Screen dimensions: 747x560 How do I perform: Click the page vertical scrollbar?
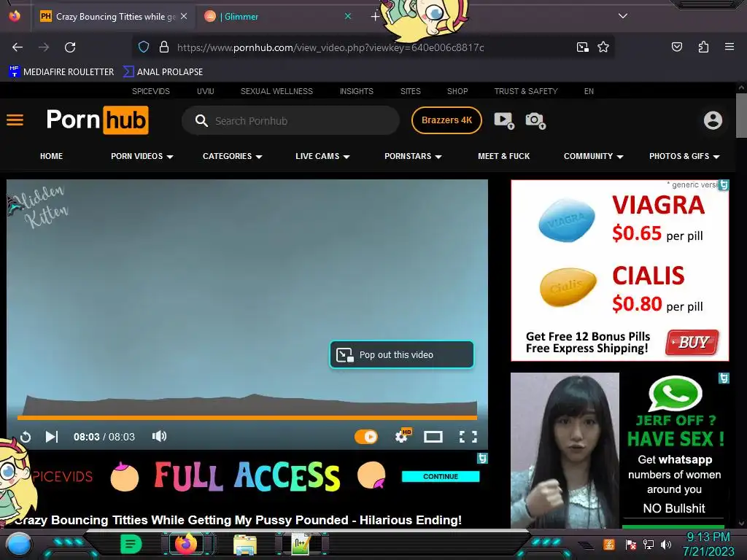tap(741, 116)
